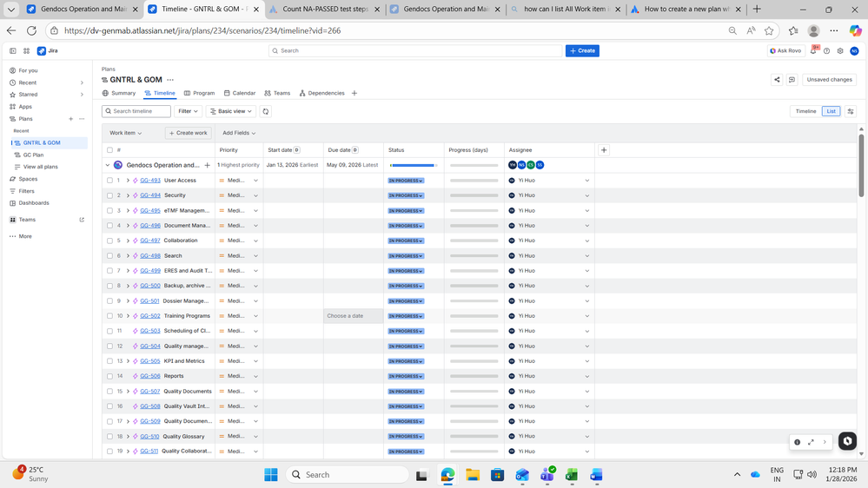Open the GG-499 work item link
This screenshot has width=868, height=488.
click(150, 271)
